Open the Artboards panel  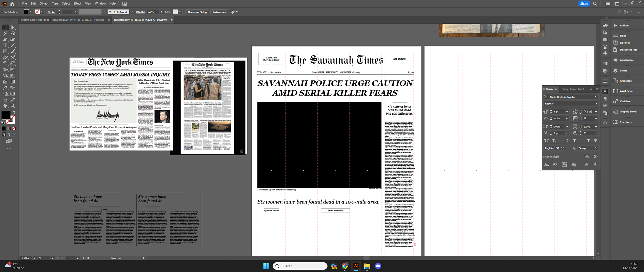[x=625, y=81]
